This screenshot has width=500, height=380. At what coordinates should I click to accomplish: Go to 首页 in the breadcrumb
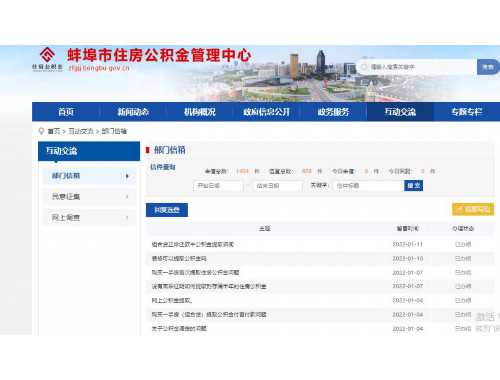[54, 131]
